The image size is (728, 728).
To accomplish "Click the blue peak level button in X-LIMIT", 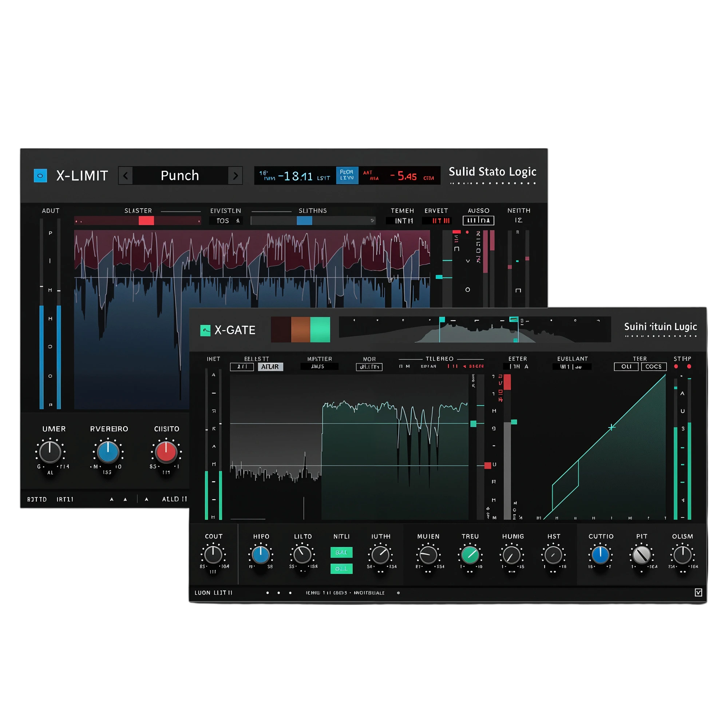I will [347, 175].
